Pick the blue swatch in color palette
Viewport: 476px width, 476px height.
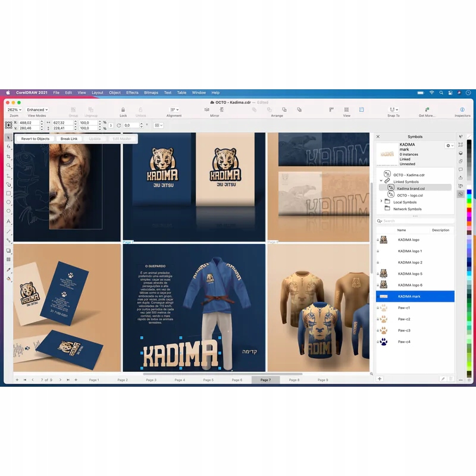point(469,192)
